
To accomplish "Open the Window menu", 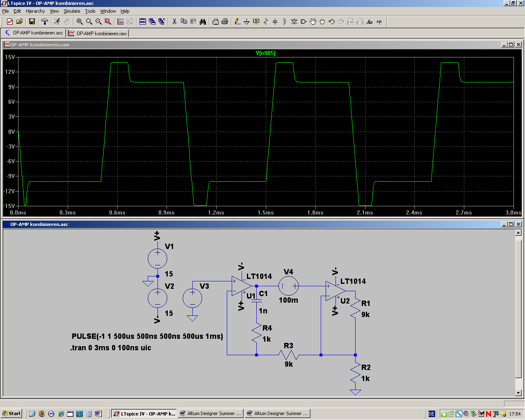I will 108,11.
